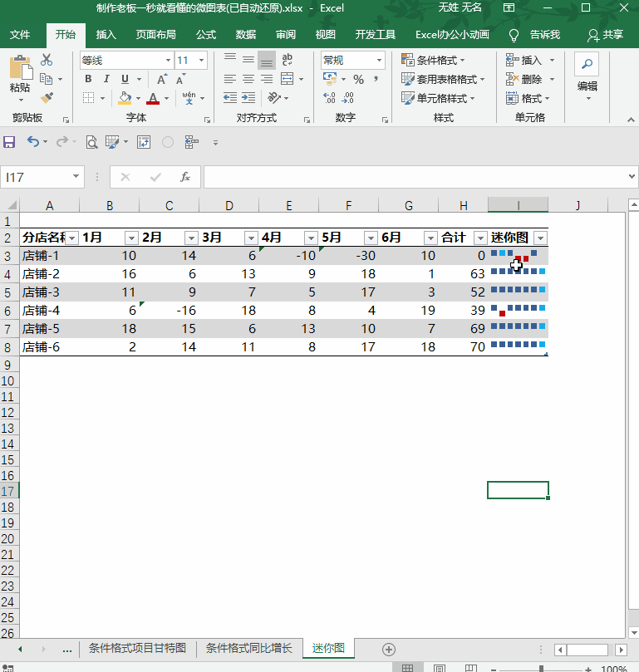
Task: Switch to the 开发工具 ribbon tab
Action: click(376, 34)
